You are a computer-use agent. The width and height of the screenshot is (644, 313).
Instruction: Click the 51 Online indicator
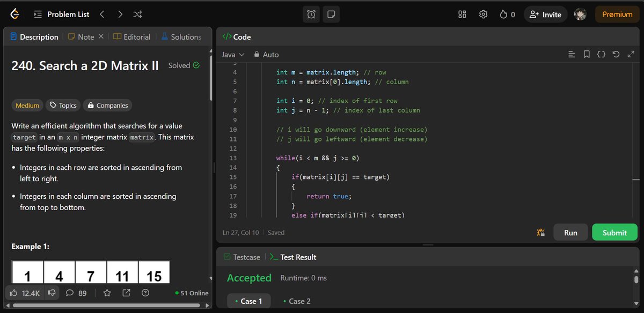pos(192,293)
